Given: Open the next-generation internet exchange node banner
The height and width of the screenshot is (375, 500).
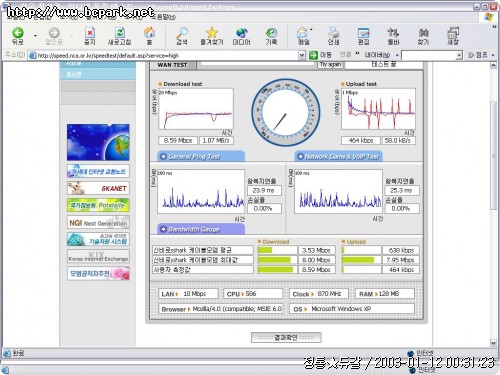Looking at the screenshot, I should (x=98, y=171).
